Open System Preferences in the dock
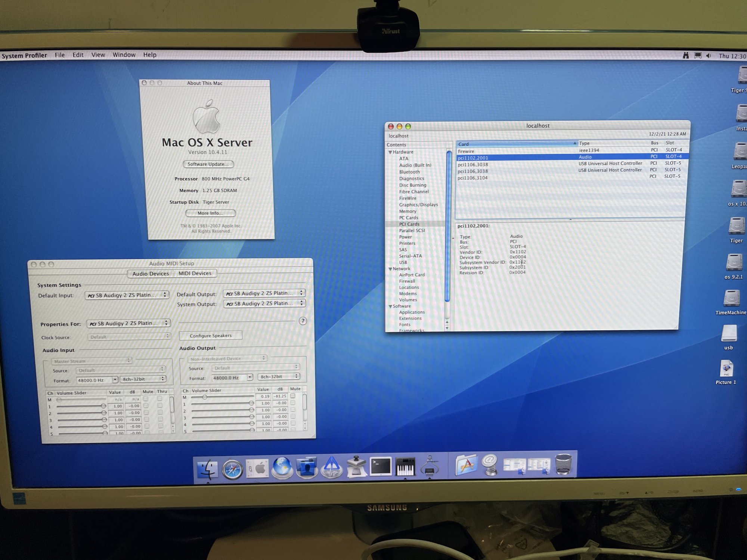This screenshot has width=747, height=560. [x=257, y=468]
